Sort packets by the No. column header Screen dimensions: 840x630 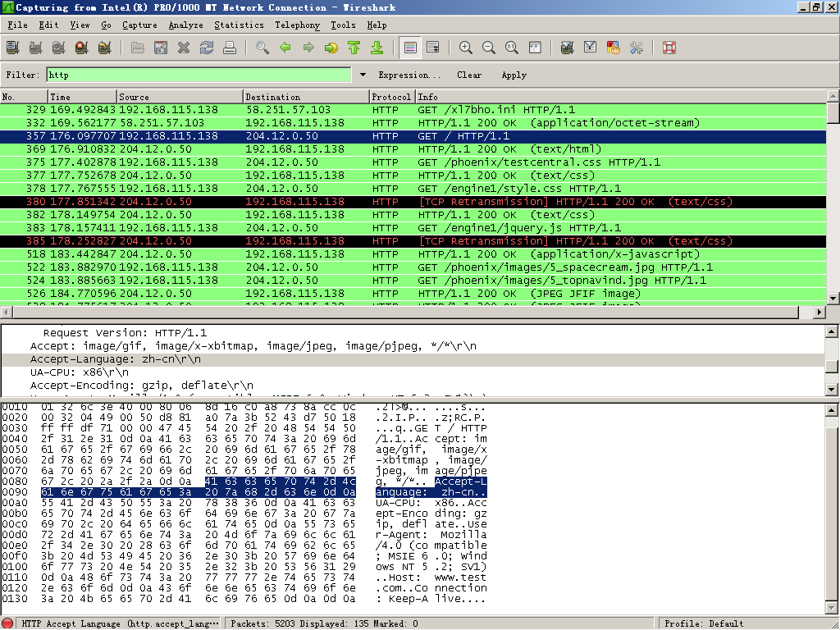[x=24, y=97]
